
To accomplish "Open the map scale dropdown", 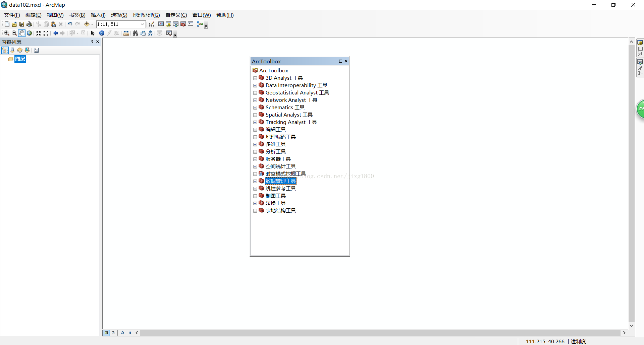I will 142,24.
